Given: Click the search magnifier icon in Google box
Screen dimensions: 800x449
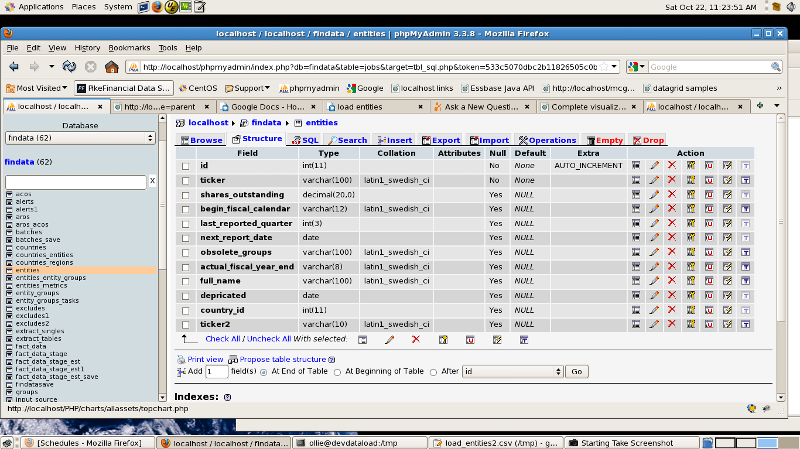Looking at the screenshot, I should point(776,67).
